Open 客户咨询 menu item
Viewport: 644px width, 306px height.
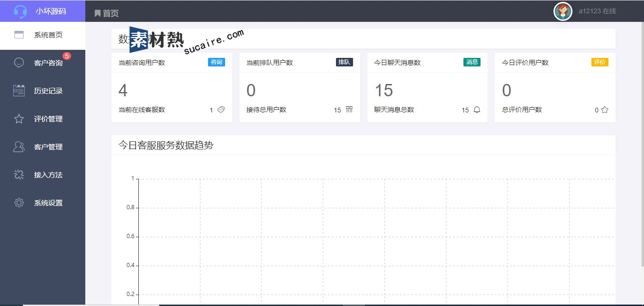pyautogui.click(x=43, y=63)
